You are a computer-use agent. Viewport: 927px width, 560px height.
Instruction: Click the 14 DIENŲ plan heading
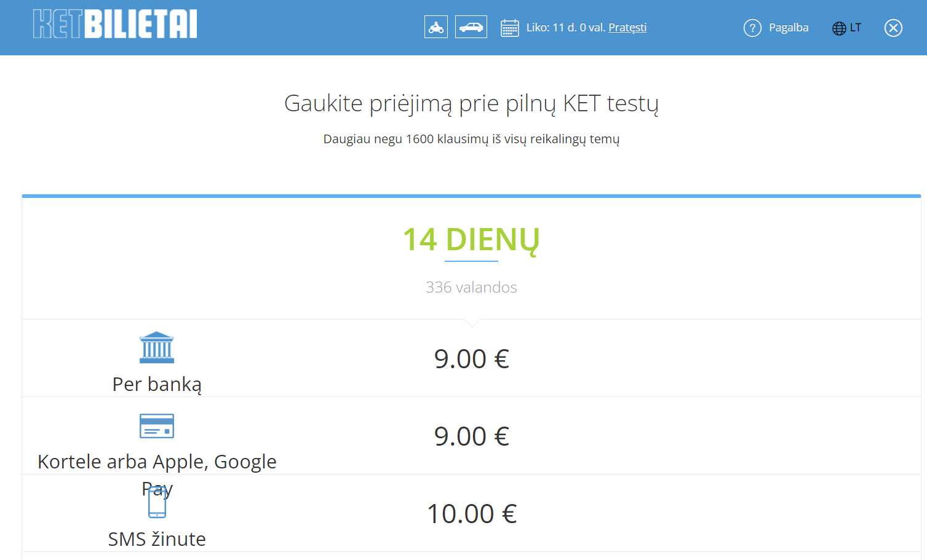pyautogui.click(x=471, y=240)
